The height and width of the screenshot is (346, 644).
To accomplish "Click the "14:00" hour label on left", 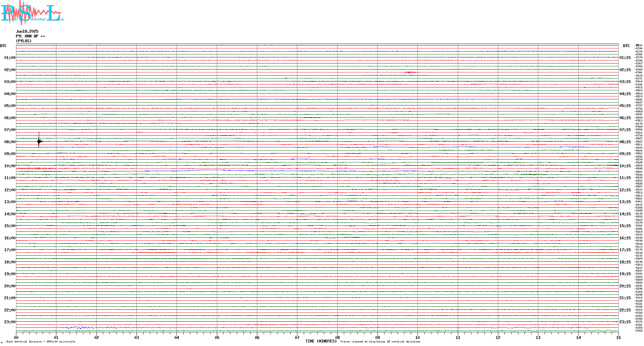I will [x=10, y=214].
